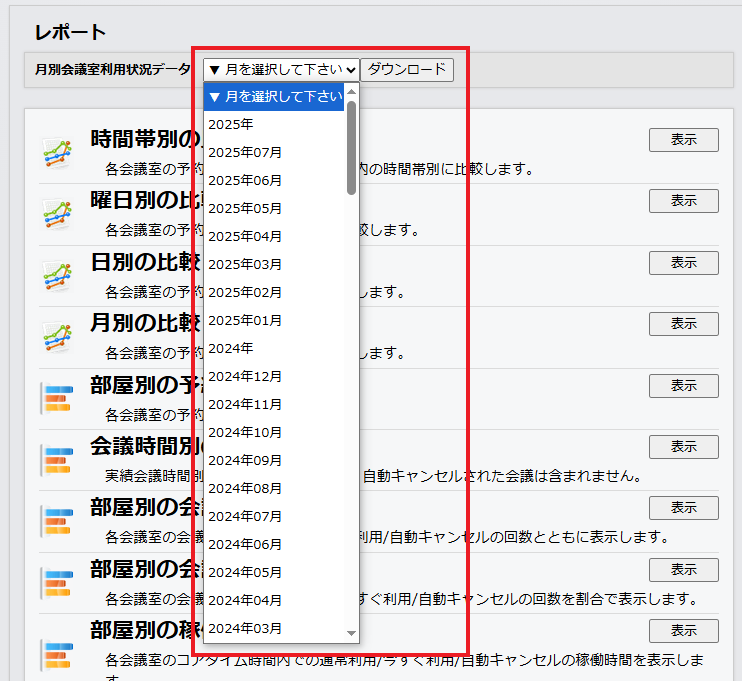Pick the 2025年01月 option
742x681 pixels.
point(245,320)
